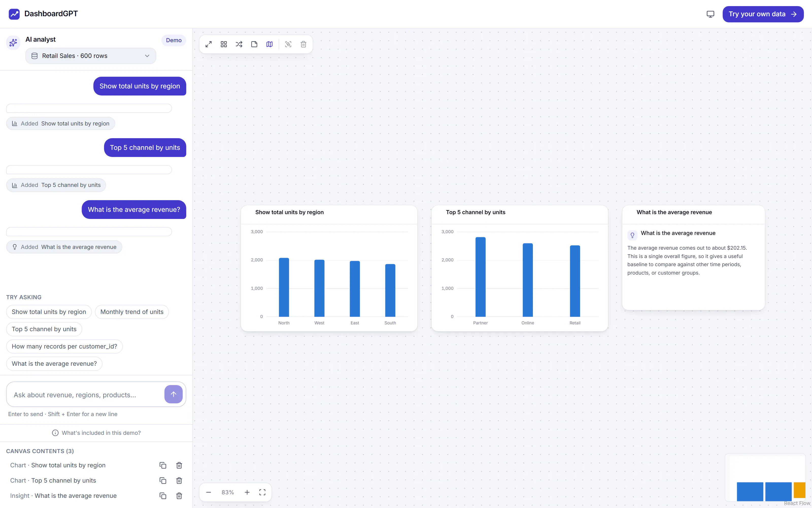Click the grid layout icon in canvas toolbar
The height and width of the screenshot is (508, 812).
224,44
